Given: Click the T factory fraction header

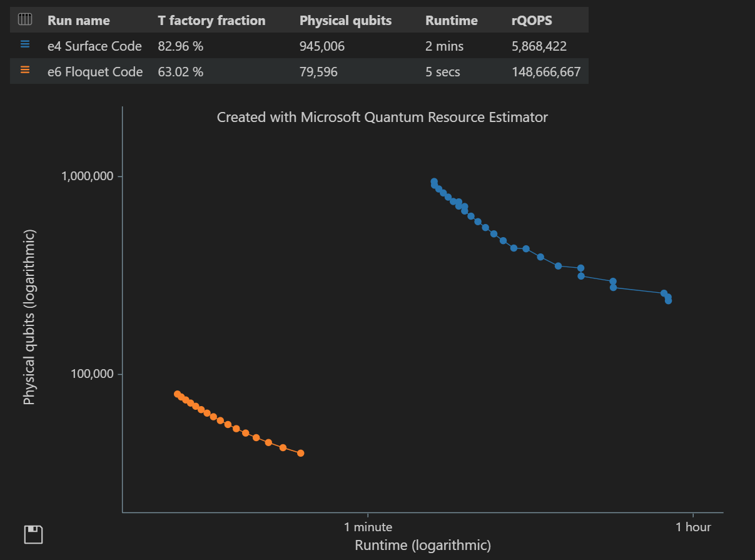Looking at the screenshot, I should click(210, 19).
